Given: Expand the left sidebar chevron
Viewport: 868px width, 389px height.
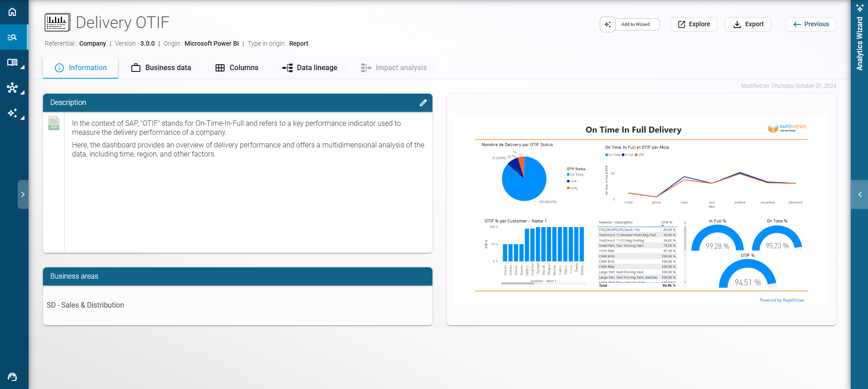Looking at the screenshot, I should 23,194.
